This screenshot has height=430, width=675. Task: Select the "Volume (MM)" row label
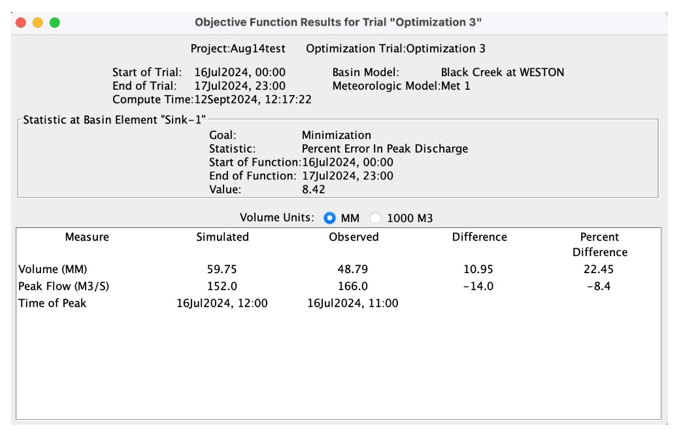pyautogui.click(x=53, y=269)
